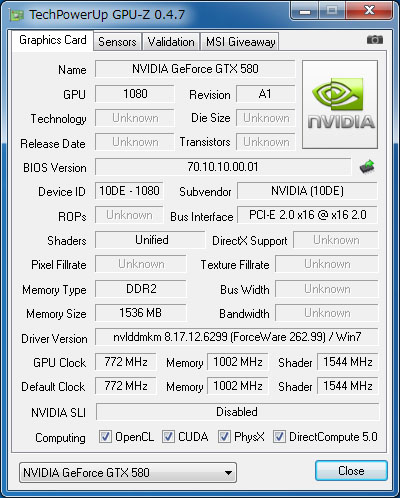Image resolution: width=400 pixels, height=498 pixels.
Task: Toggle the DirectCompute 5.0 checkbox
Action: (x=279, y=437)
